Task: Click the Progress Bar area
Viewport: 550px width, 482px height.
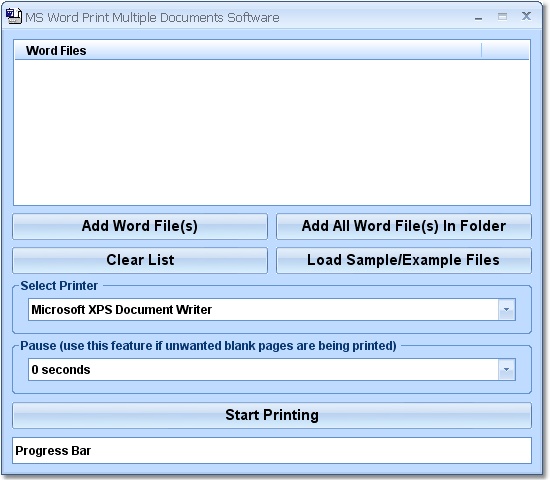Action: pos(272,450)
